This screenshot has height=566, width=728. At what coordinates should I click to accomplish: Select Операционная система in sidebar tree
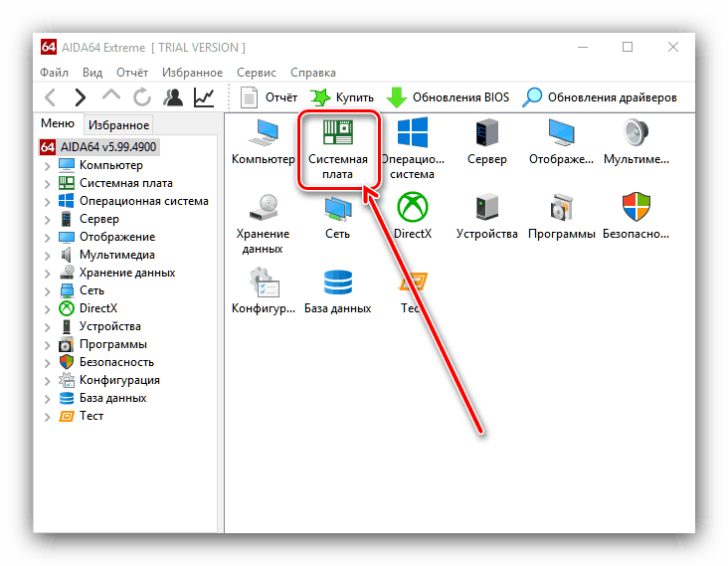[133, 201]
